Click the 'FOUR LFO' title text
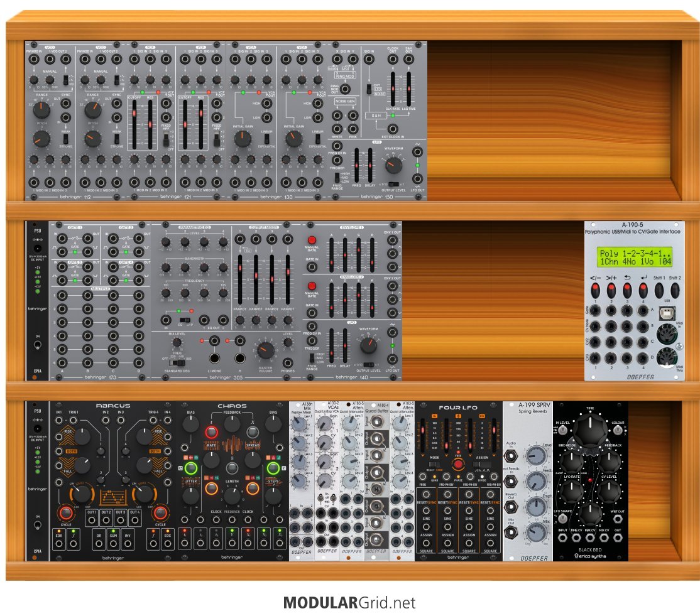Viewport: 700px width, 616px height. coord(458,408)
